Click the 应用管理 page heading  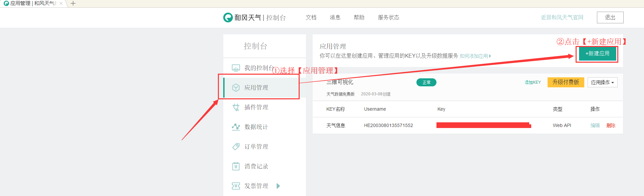point(333,46)
